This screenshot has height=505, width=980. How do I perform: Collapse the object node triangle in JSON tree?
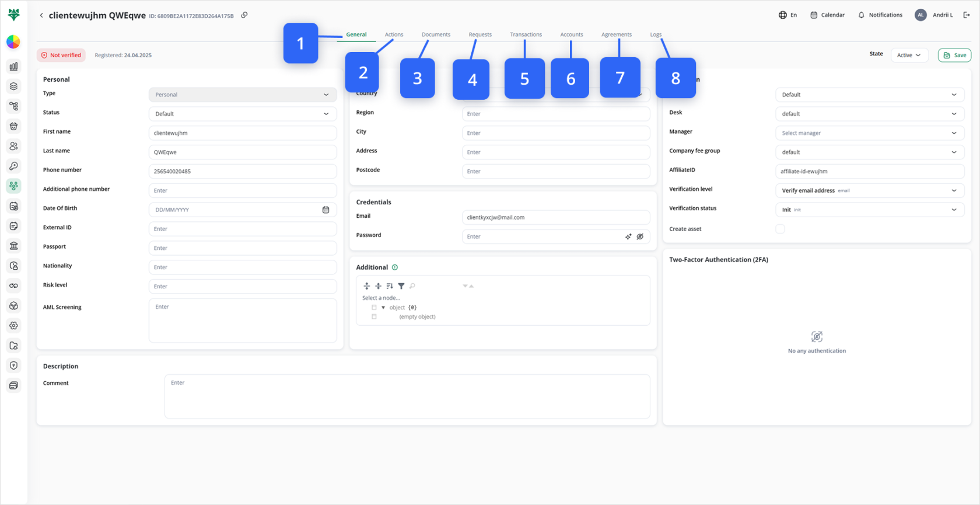[383, 308]
